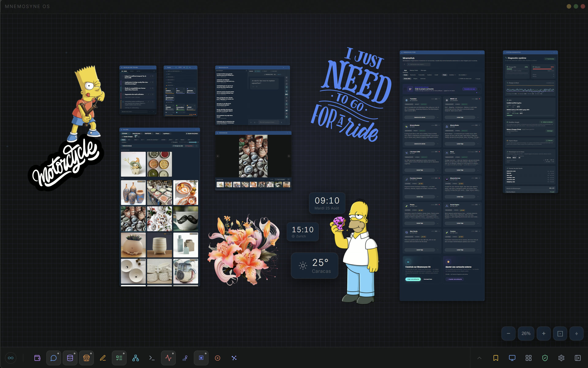Adjust the thumbnail size slider in Galerie

tap(193, 142)
